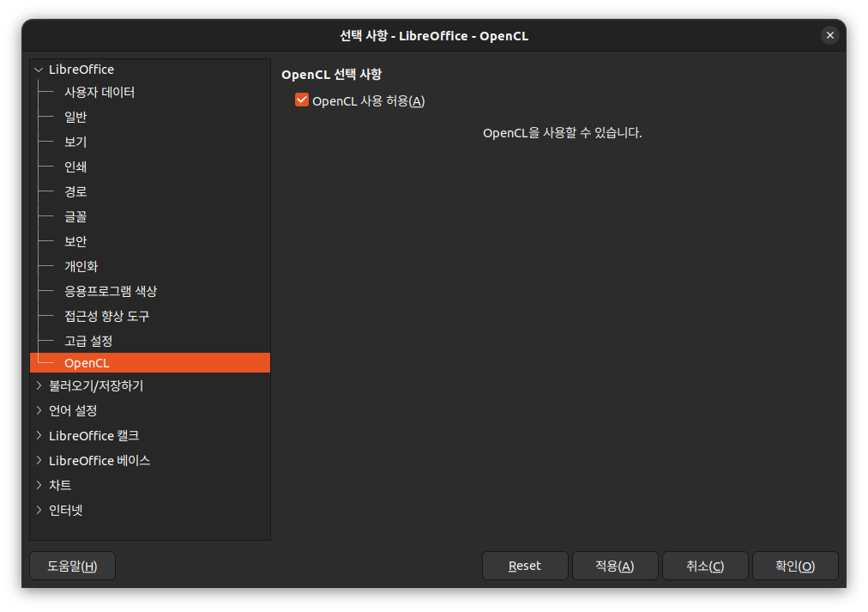Image resolution: width=868 pixels, height=612 pixels.
Task: Expand the 불러오기/저장하기 node
Action: tap(39, 385)
